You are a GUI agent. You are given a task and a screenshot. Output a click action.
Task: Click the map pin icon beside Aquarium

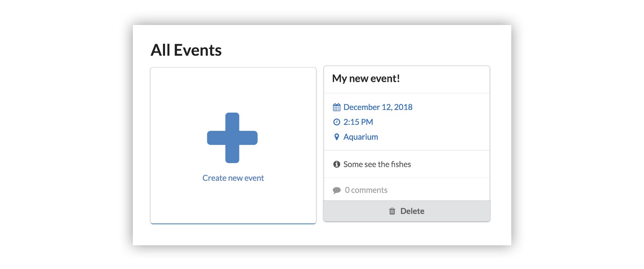point(337,137)
